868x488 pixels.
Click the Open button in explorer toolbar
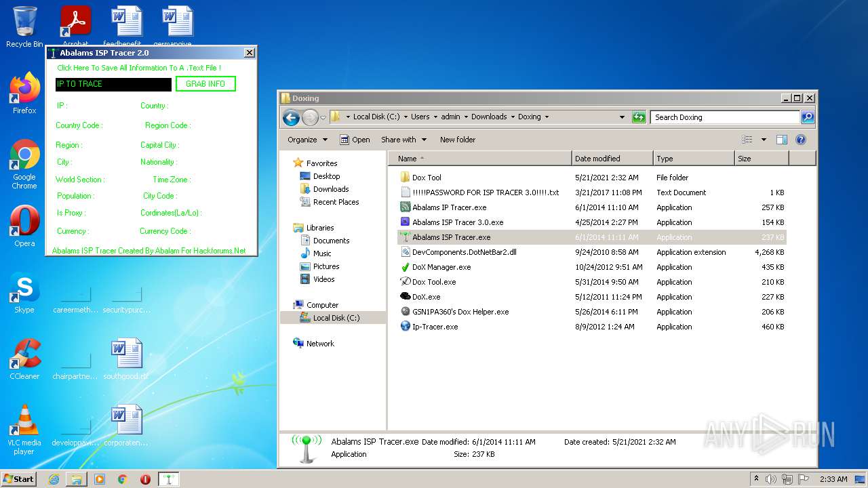pos(355,140)
